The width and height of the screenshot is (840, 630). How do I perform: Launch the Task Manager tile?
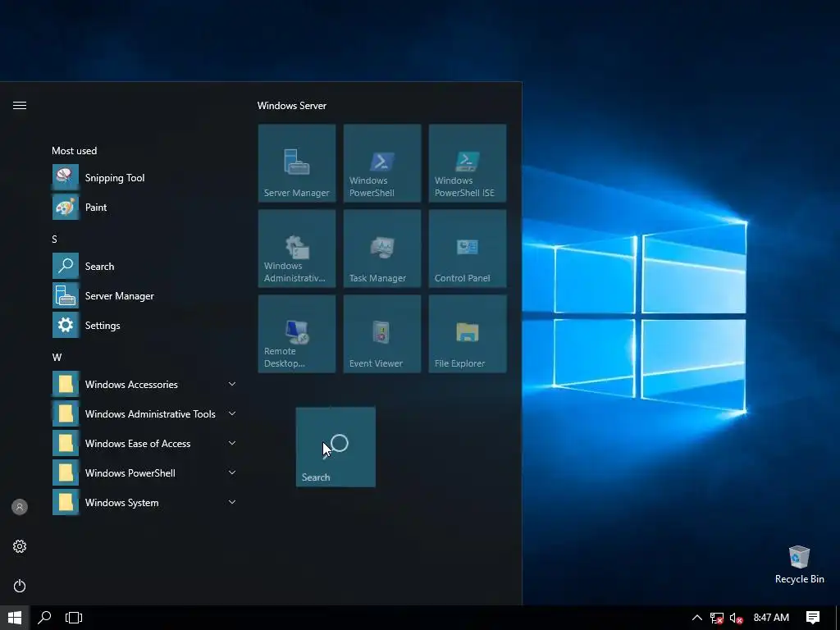(x=382, y=249)
